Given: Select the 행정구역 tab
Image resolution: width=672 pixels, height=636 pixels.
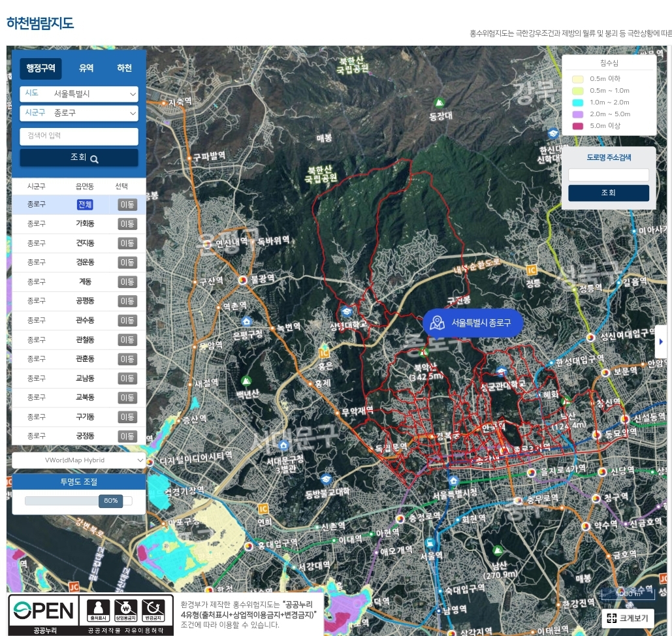Looking at the screenshot, I should [x=40, y=68].
